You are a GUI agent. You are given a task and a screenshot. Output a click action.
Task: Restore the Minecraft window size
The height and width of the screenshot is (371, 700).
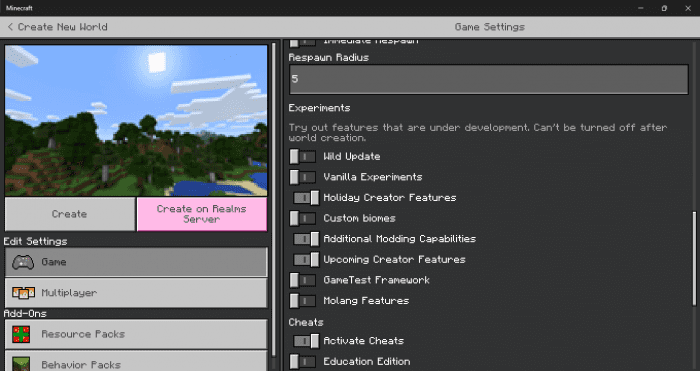(664, 8)
